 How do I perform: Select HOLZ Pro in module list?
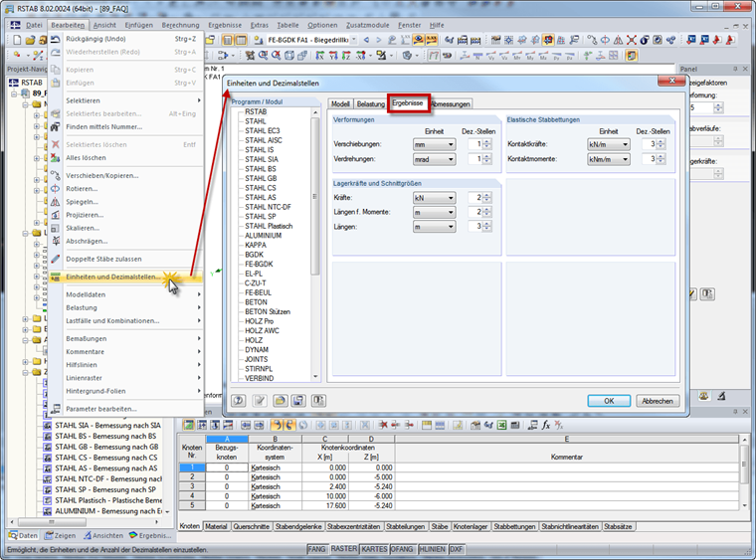[x=260, y=321]
